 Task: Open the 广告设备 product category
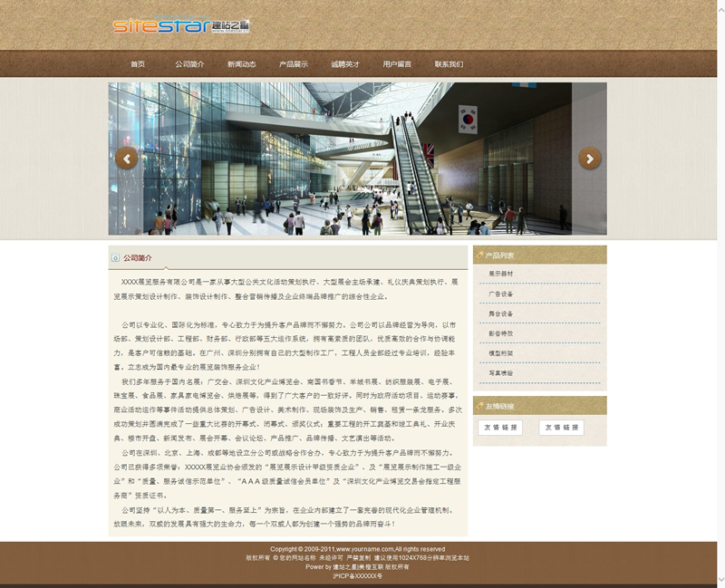pos(501,294)
